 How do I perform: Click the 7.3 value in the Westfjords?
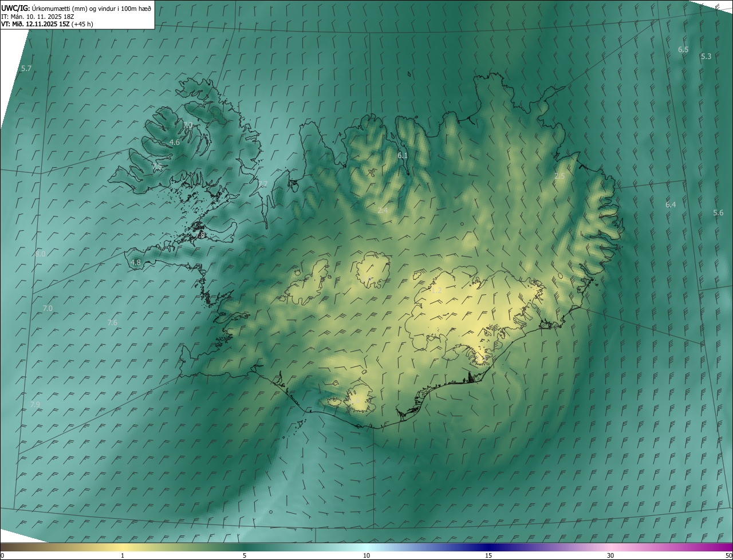click(188, 125)
